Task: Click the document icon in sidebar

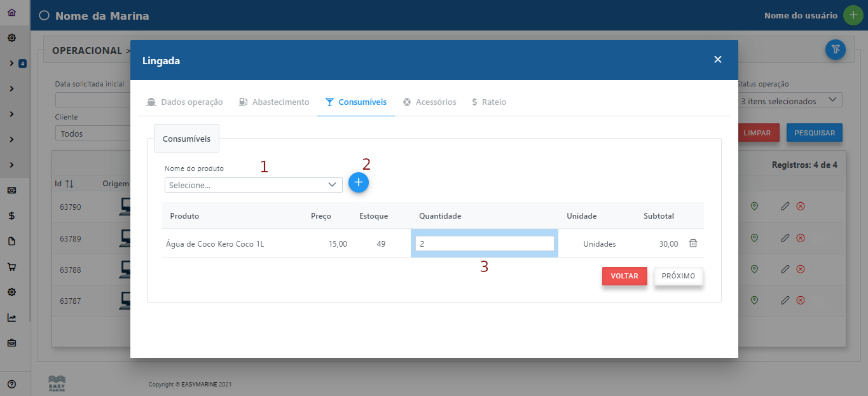Action: 11,241
